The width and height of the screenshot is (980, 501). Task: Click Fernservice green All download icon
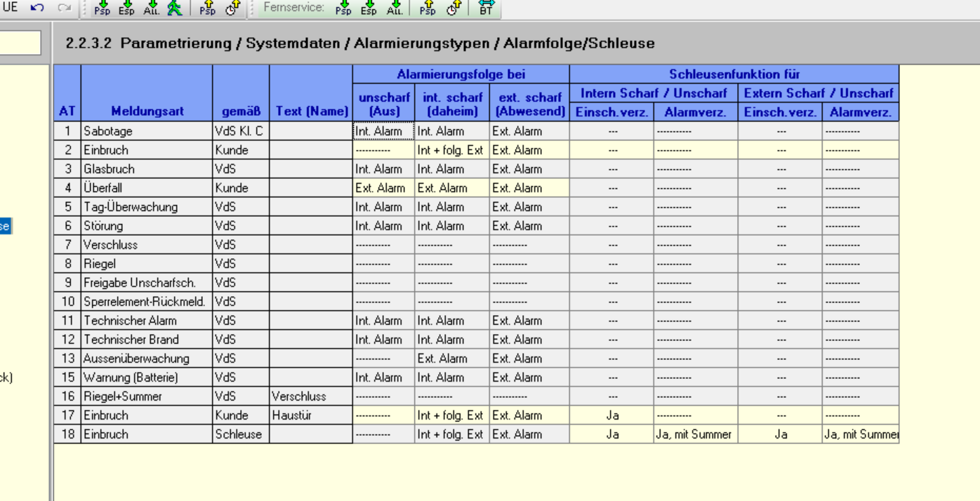coord(395,8)
